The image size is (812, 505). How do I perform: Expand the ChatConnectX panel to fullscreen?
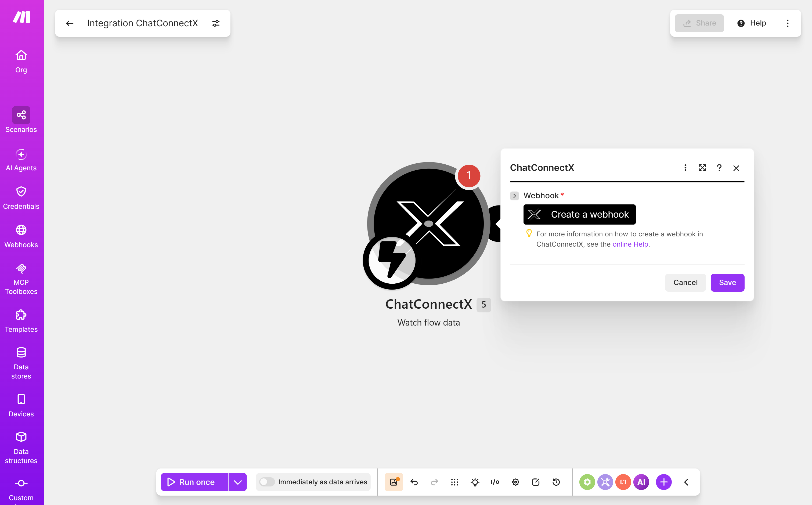(702, 168)
